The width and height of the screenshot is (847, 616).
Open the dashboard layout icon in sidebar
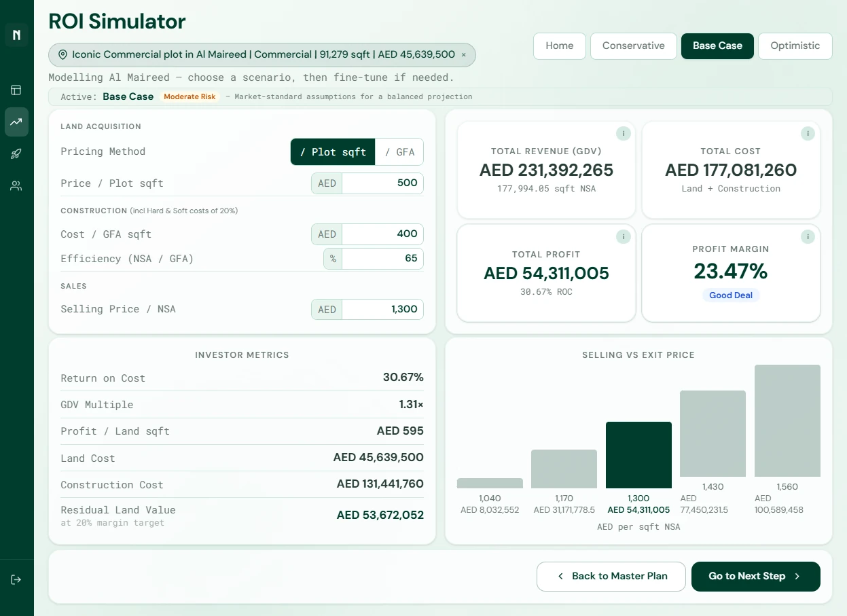(x=16, y=90)
